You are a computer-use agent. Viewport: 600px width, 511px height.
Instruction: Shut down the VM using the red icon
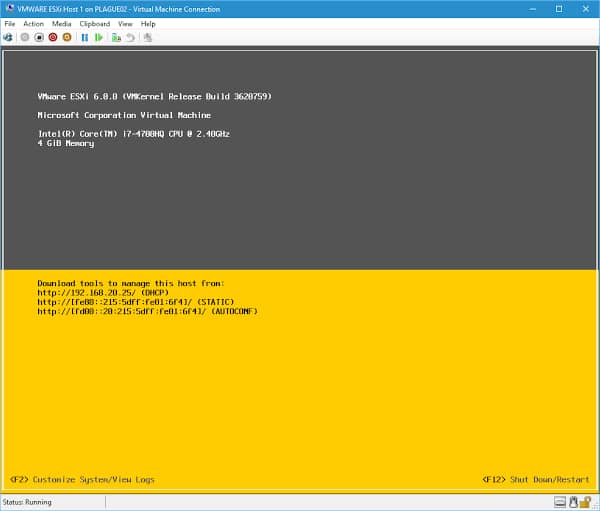(53, 38)
